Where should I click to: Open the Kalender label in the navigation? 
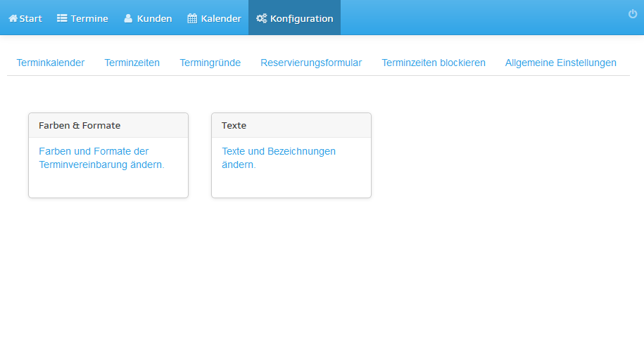[221, 18]
